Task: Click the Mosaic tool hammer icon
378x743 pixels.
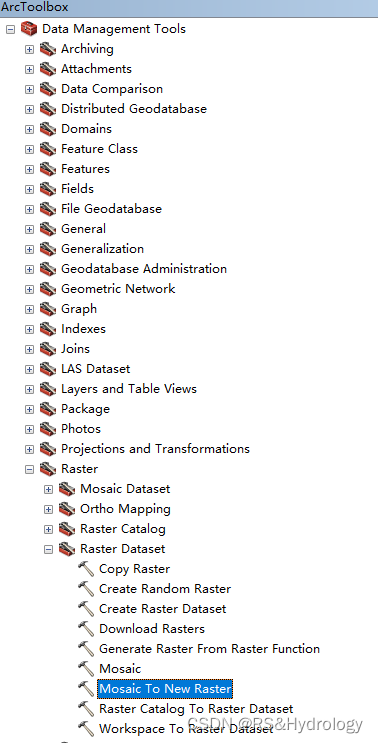Action: (x=86, y=669)
